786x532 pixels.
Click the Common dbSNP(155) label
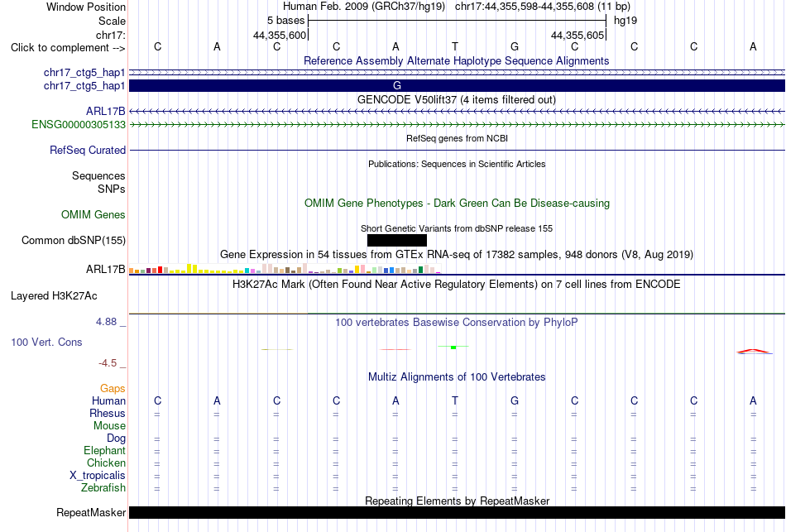[74, 240]
